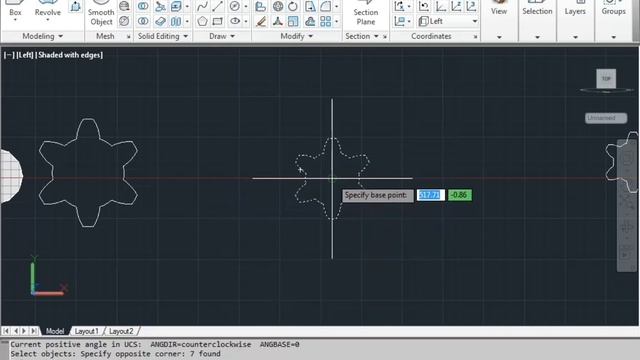Select the Rectangle draw tool
Image resolution: width=640 pixels, height=360 pixels.
pos(218,21)
